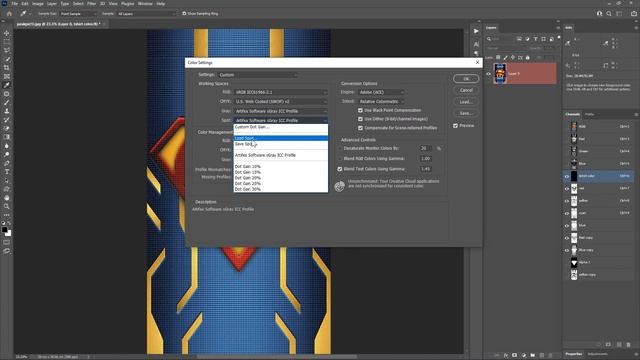Switch to the Paths tab
This screenshot has width=640, height=360.
click(589, 114)
